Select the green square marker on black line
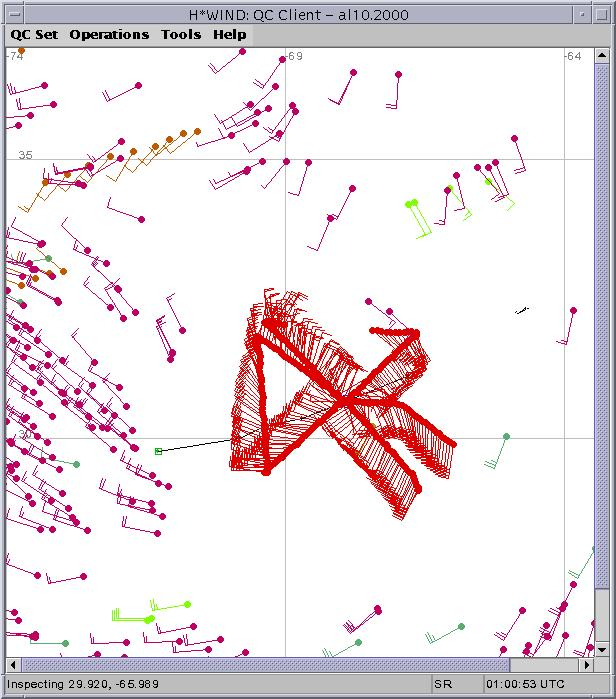The width and height of the screenshot is (616, 699). (158, 452)
